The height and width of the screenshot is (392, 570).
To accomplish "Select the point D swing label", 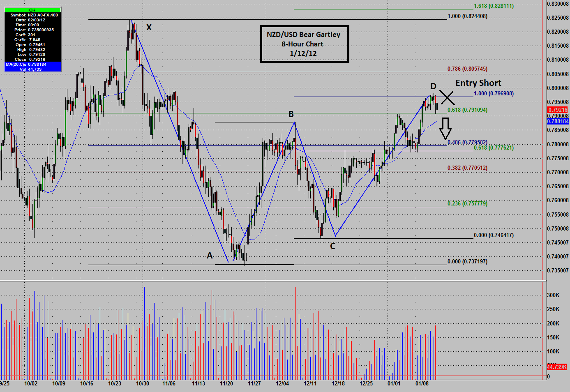I will click(x=433, y=86).
